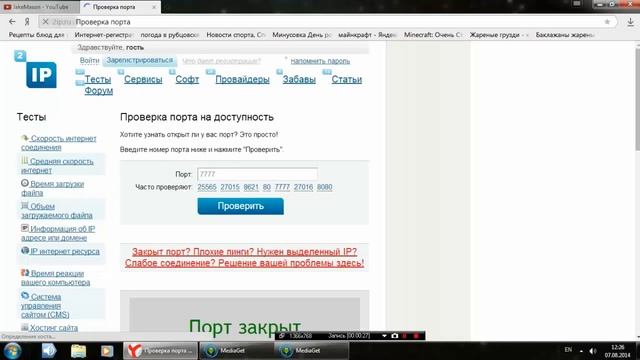Select frequently checked port 8621
The width and height of the screenshot is (640, 360).
[251, 187]
